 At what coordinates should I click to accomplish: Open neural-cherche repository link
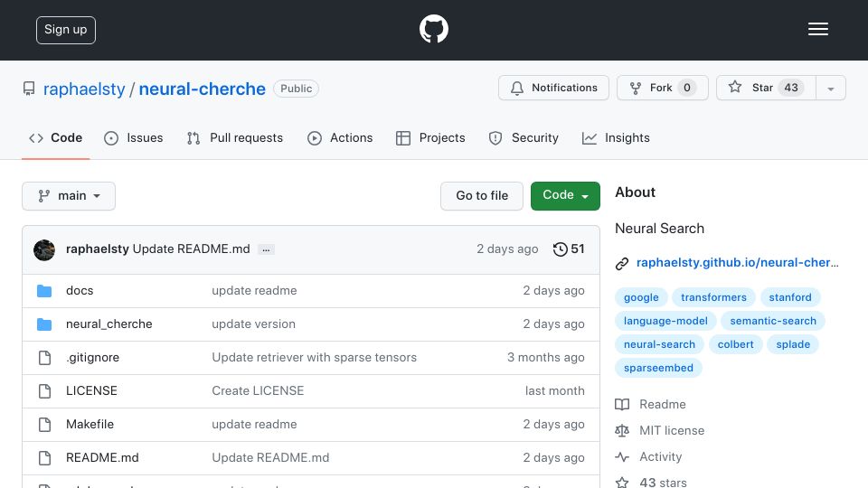(202, 89)
